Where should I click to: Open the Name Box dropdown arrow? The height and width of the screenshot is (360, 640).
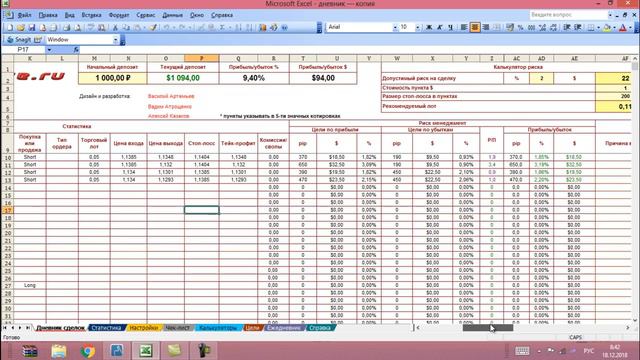click(49, 50)
